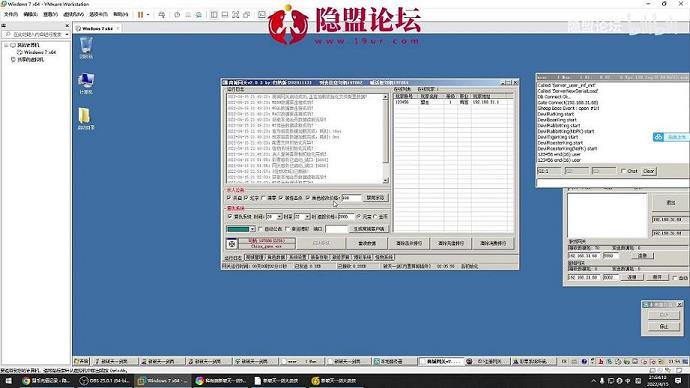Open VMware library search dropdown arrow

(x=66, y=34)
